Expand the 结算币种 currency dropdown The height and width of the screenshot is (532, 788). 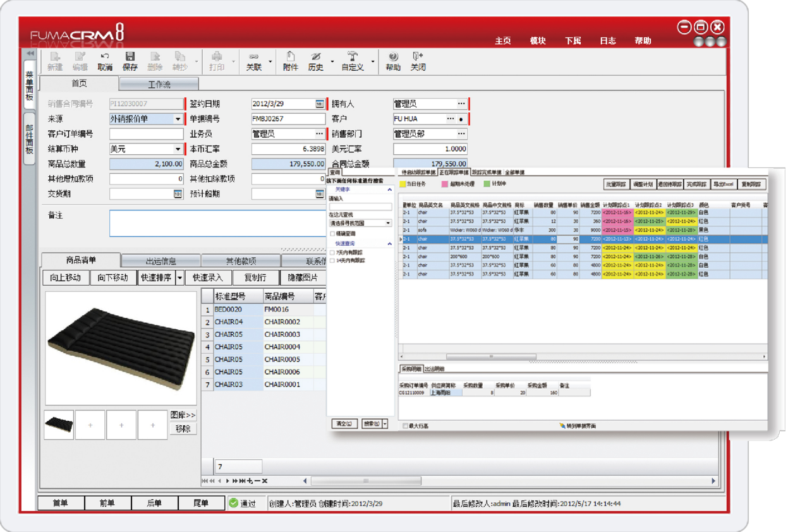click(178, 149)
